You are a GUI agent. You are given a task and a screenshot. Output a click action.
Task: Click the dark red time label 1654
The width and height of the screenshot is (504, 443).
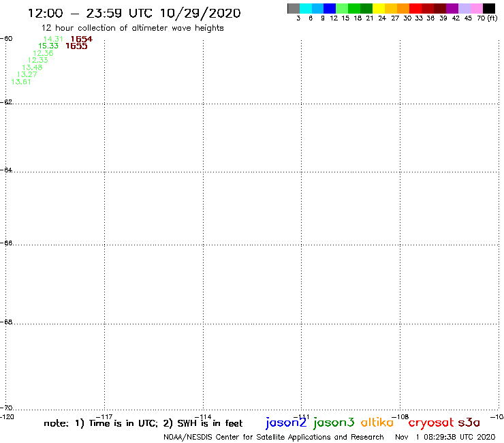pyautogui.click(x=82, y=39)
